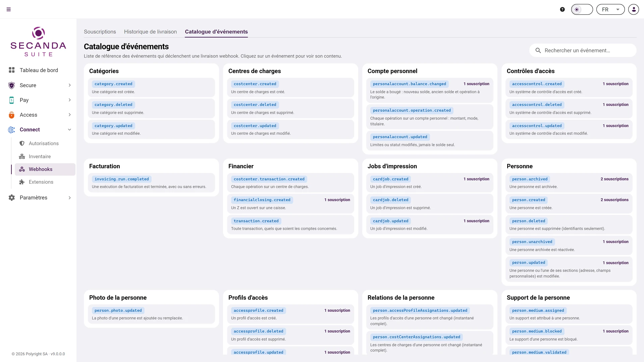Click the person.accessProfileAssignations.updated tag
644x362 pixels.
pos(420,310)
